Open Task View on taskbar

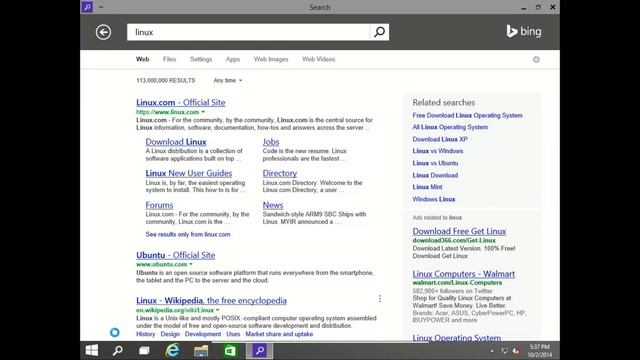144,351
